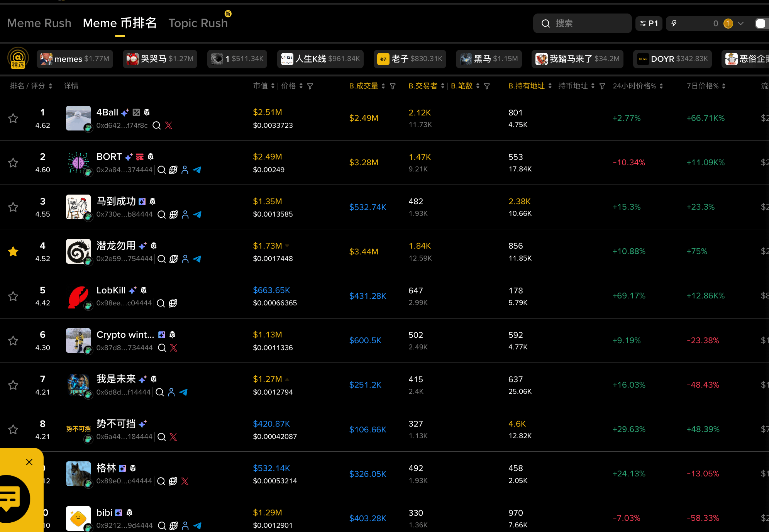Select the 哭哭马 topic chip
The width and height of the screenshot is (769, 532).
pyautogui.click(x=160, y=59)
